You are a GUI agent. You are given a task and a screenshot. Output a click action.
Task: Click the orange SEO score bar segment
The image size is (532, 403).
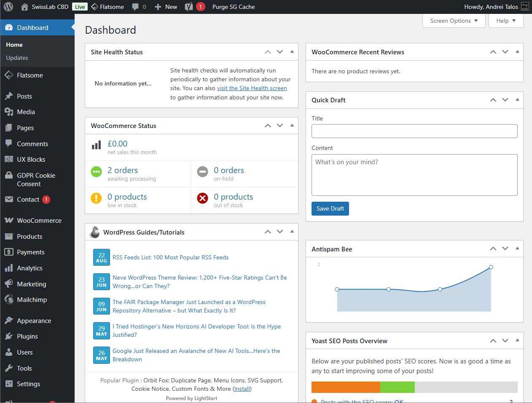(346, 387)
